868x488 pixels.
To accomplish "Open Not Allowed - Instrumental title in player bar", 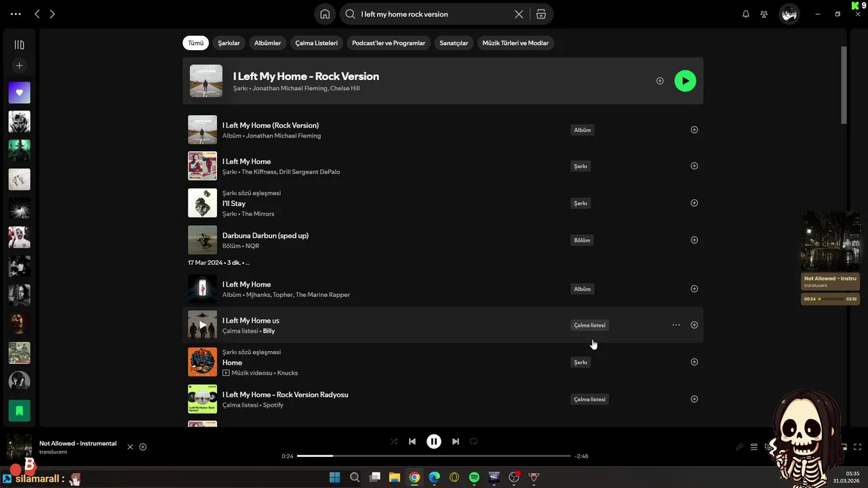I will (x=78, y=443).
